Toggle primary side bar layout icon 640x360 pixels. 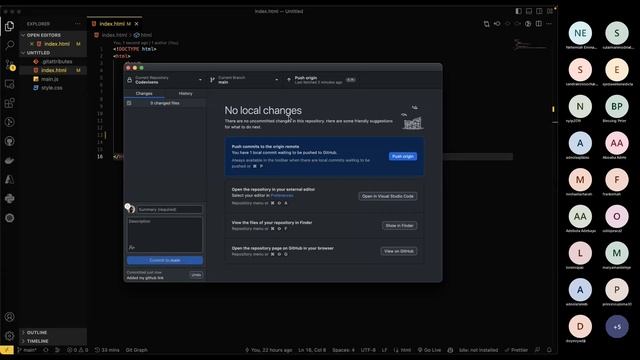518,11
